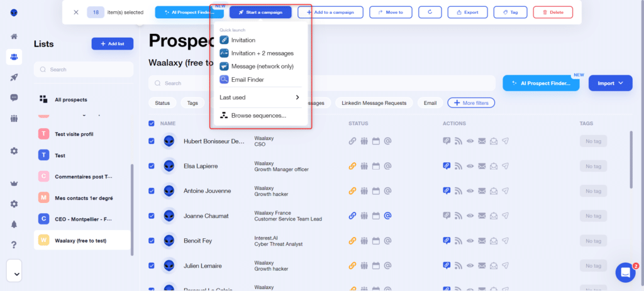Choose Invitation + 2 messages sequence
Image resolution: width=644 pixels, height=291 pixels.
[x=260, y=53]
